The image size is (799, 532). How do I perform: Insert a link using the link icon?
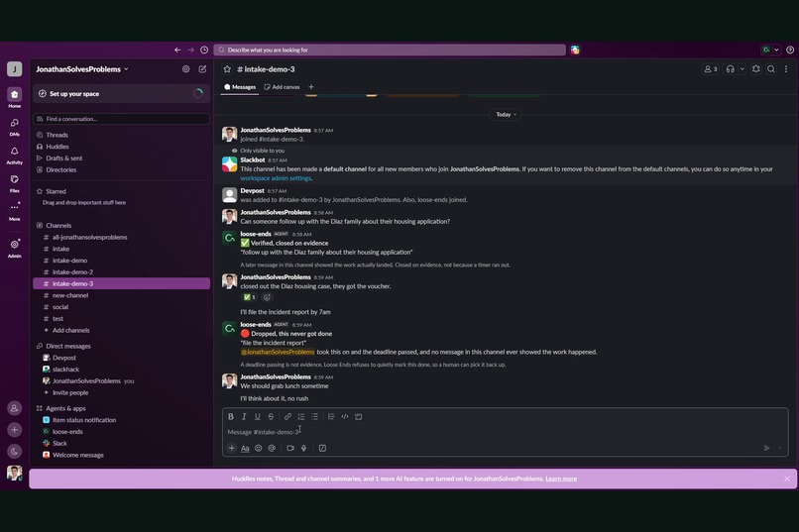tap(287, 416)
